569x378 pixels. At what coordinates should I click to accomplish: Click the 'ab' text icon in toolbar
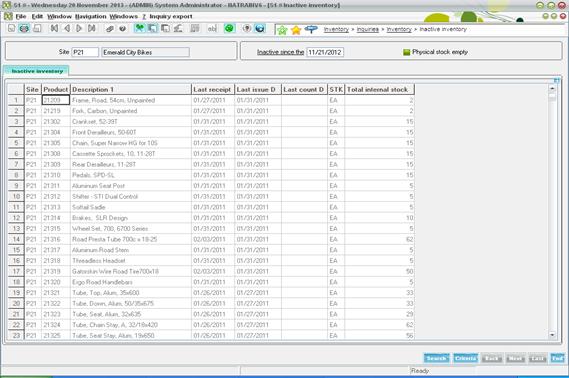[212, 28]
